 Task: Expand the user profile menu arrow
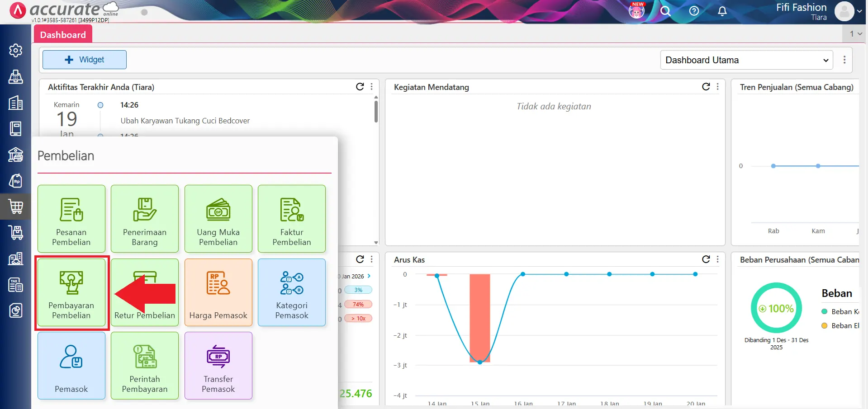pyautogui.click(x=859, y=11)
